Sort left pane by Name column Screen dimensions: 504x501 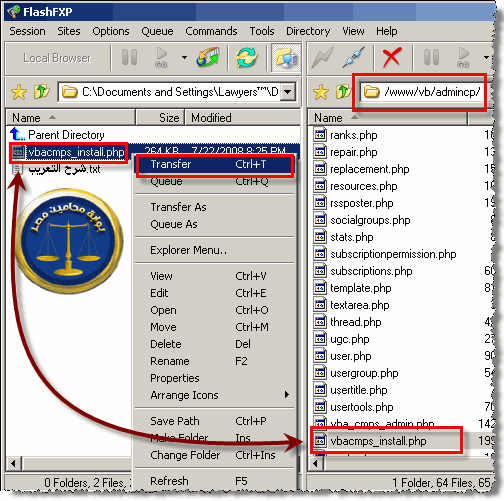click(x=71, y=118)
